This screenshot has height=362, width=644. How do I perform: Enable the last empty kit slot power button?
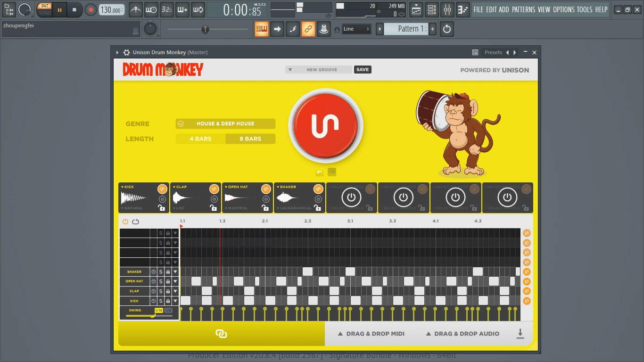[507, 197]
